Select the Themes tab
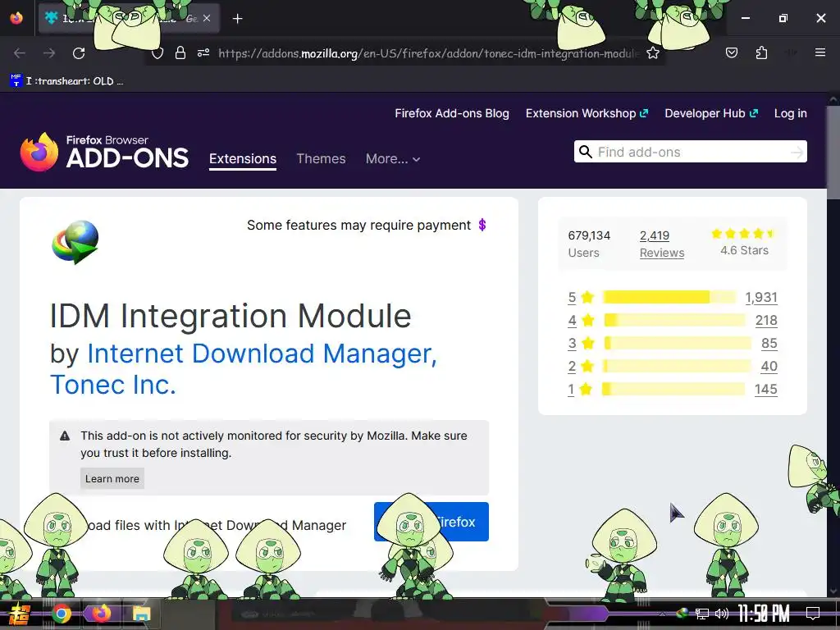Screen dimensions: 840x630 [x=321, y=158]
